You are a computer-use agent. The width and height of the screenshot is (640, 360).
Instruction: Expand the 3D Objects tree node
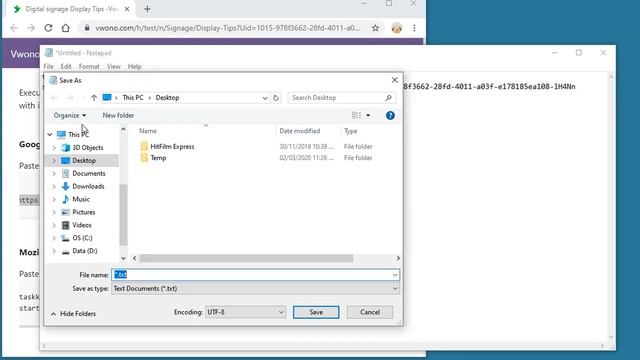pos(54,148)
